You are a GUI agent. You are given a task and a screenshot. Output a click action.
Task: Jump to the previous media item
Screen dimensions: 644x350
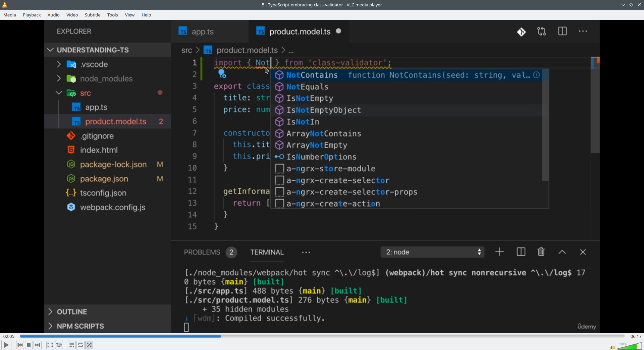click(20, 345)
